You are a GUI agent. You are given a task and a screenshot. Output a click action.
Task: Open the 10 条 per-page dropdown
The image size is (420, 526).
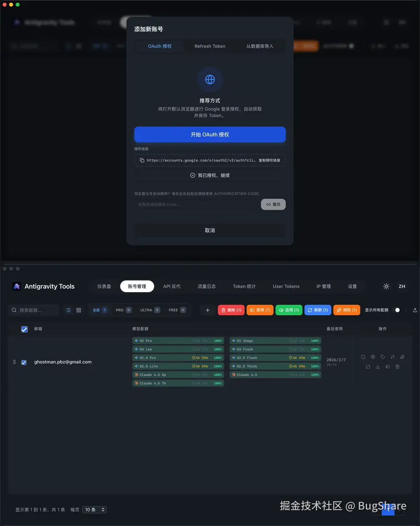[x=94, y=510]
